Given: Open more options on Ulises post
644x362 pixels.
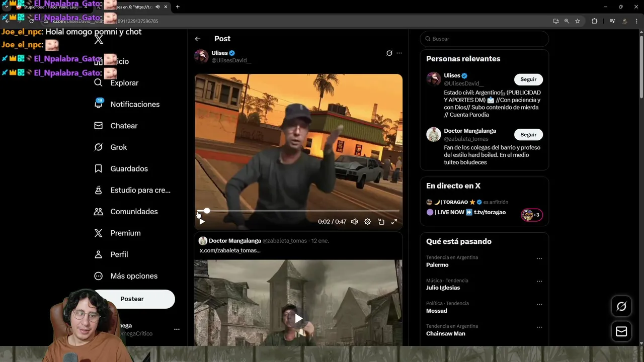Looking at the screenshot, I should tap(399, 53).
